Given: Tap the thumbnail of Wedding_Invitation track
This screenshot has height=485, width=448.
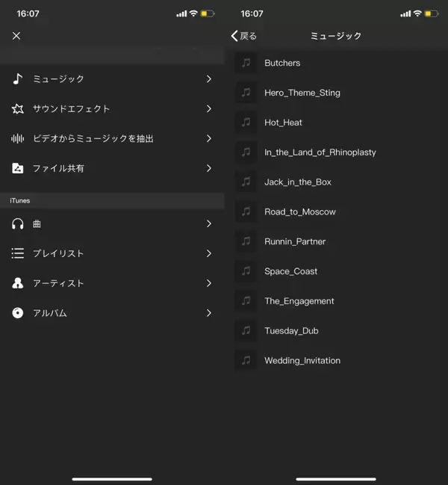Looking at the screenshot, I should (x=246, y=360).
